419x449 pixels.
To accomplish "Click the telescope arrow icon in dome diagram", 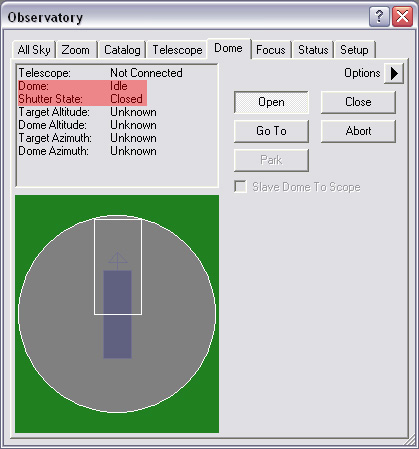I will point(118,261).
